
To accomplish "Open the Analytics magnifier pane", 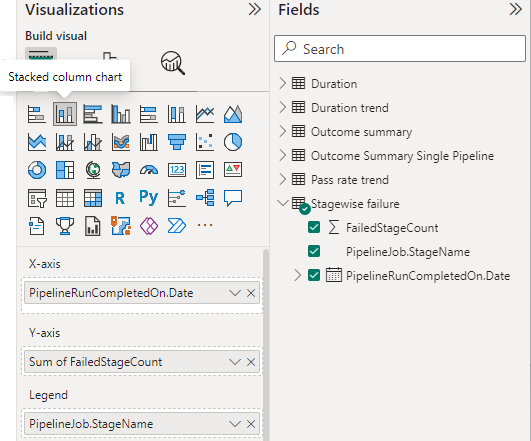I will click(x=173, y=63).
